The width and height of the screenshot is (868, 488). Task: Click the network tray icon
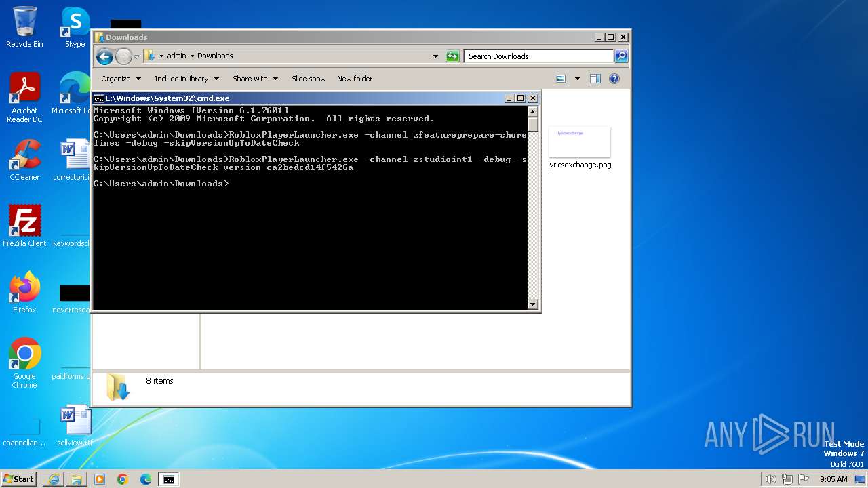click(x=787, y=479)
